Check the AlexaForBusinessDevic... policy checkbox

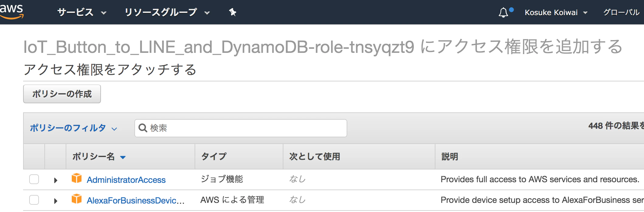34,200
